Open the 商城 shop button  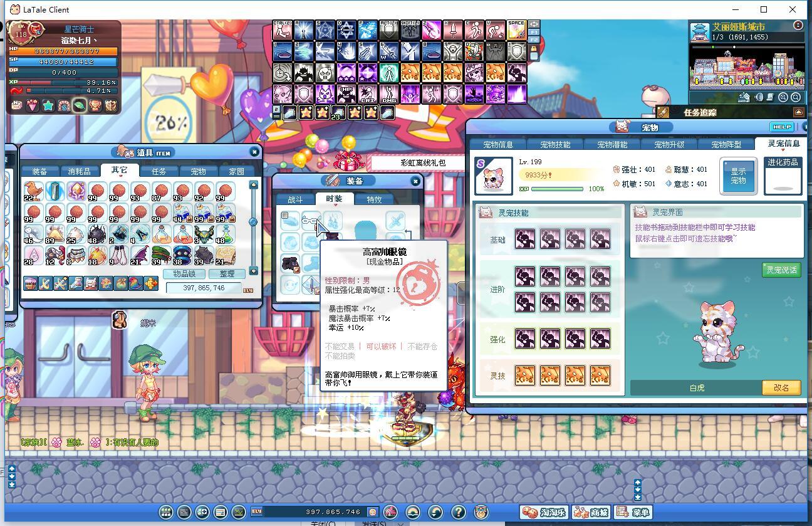pyautogui.click(x=590, y=512)
